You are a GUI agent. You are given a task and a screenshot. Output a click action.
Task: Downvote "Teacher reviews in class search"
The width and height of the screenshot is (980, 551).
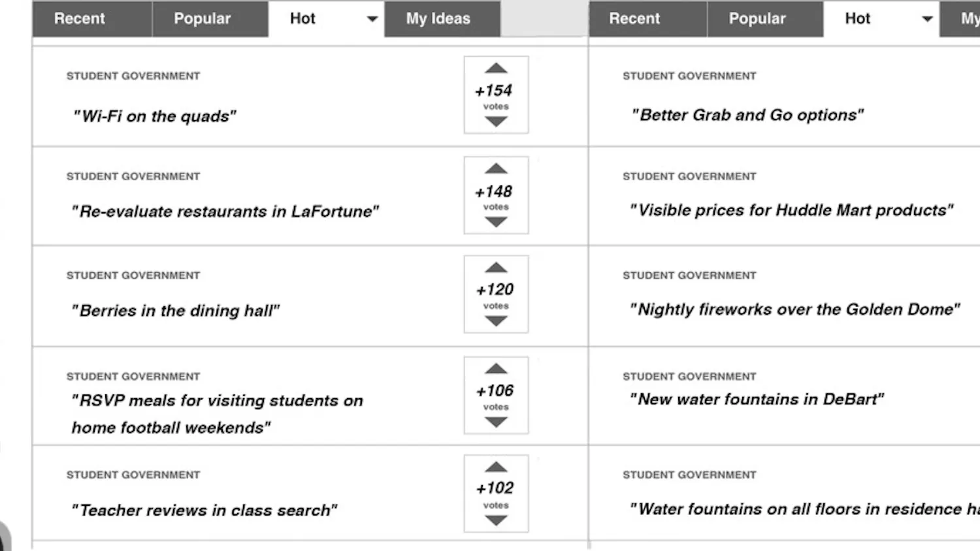(496, 520)
